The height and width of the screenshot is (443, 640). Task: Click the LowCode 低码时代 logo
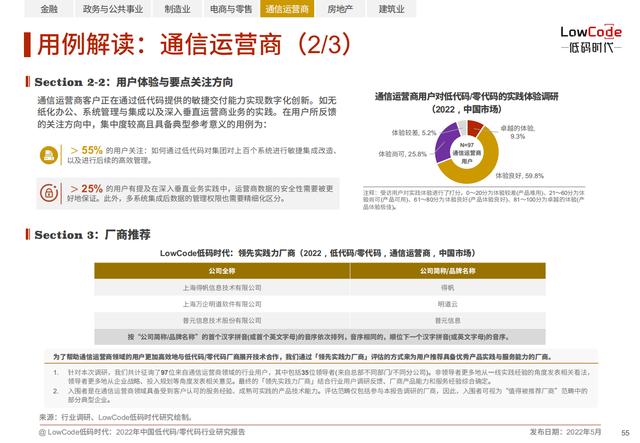[x=591, y=40]
